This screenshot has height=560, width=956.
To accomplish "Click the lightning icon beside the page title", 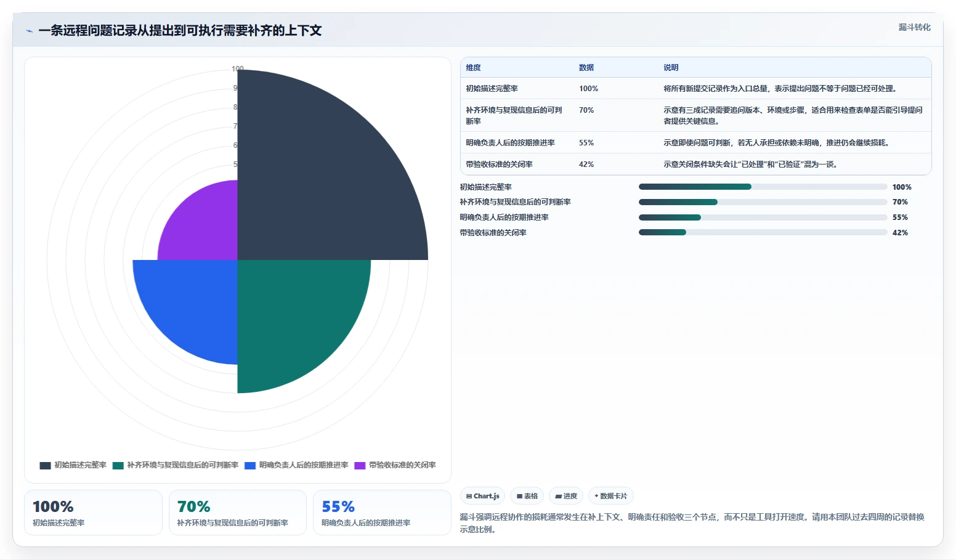I will coord(29,31).
